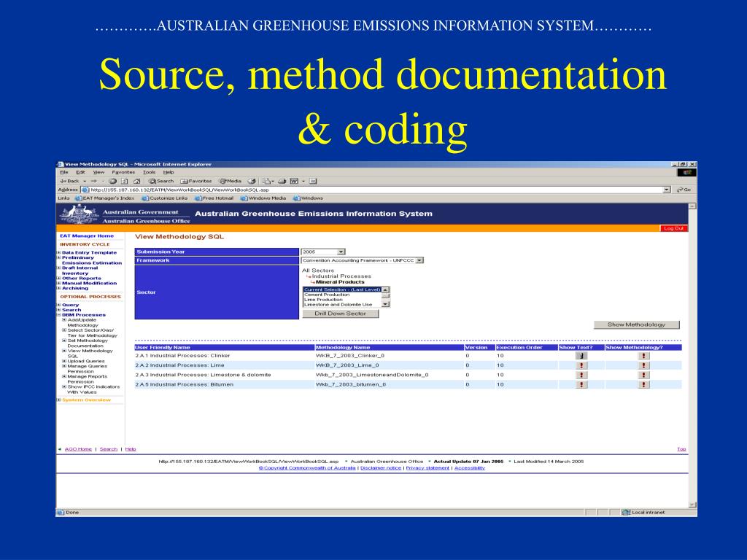Click the Mail toolbar icon

[268, 182]
